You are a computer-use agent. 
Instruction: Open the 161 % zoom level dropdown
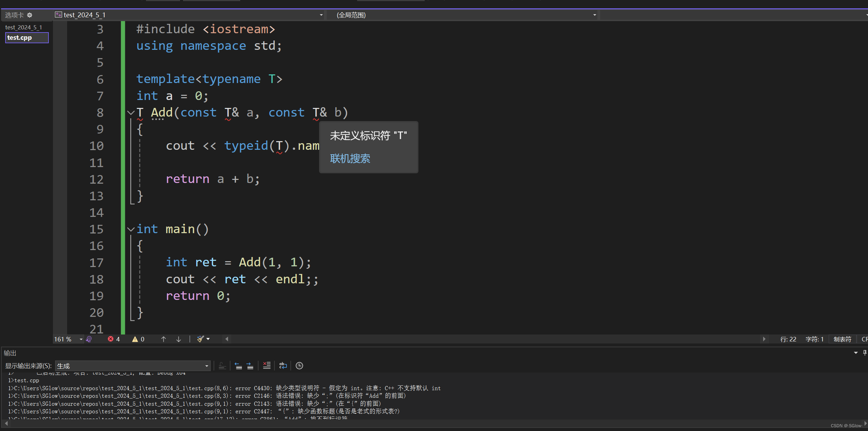(81, 339)
